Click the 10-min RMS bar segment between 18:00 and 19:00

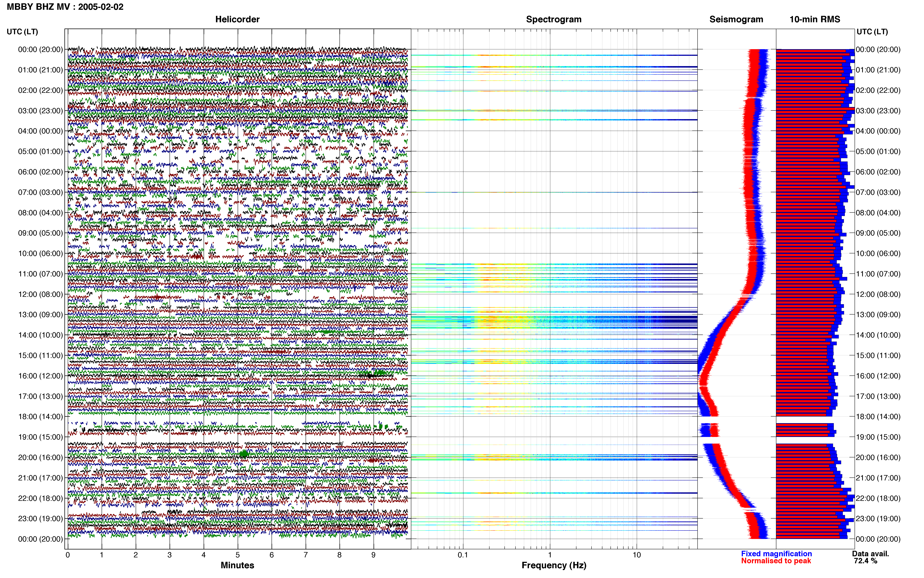pos(806,430)
